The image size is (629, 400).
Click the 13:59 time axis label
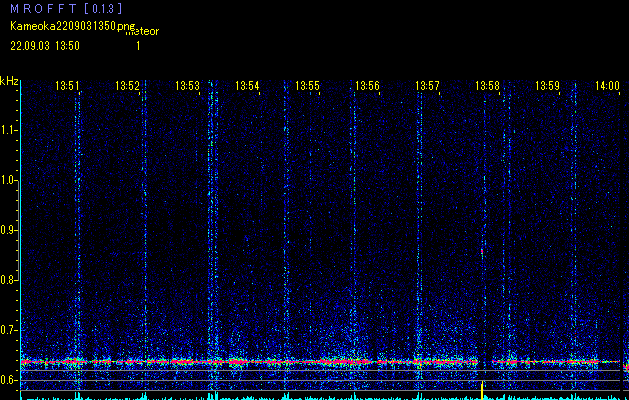click(548, 86)
